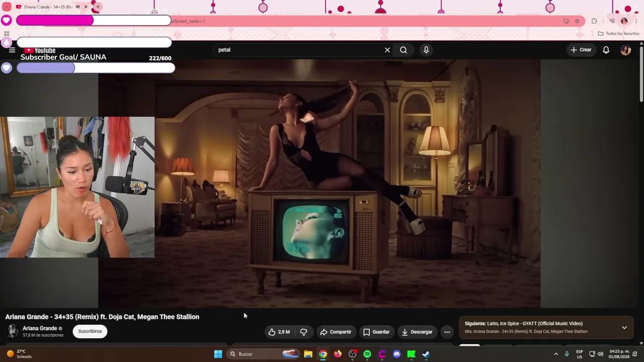Open Spotify from the taskbar

[367, 354]
